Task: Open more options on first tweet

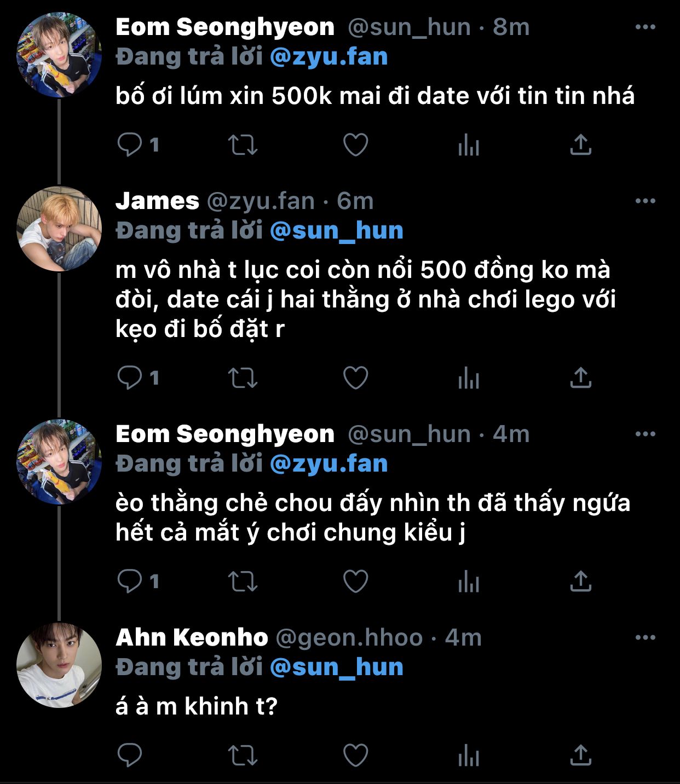Action: 646,27
